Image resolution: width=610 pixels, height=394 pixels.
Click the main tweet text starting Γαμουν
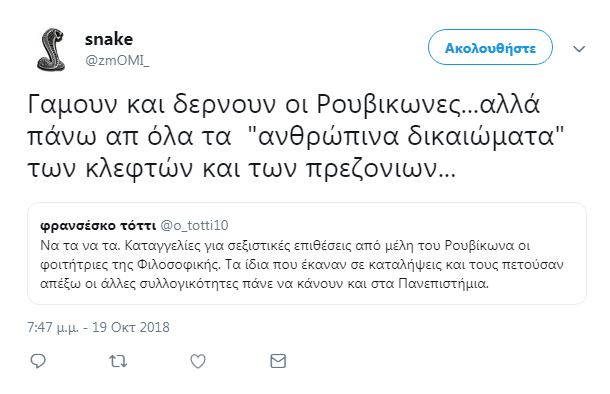(296, 137)
